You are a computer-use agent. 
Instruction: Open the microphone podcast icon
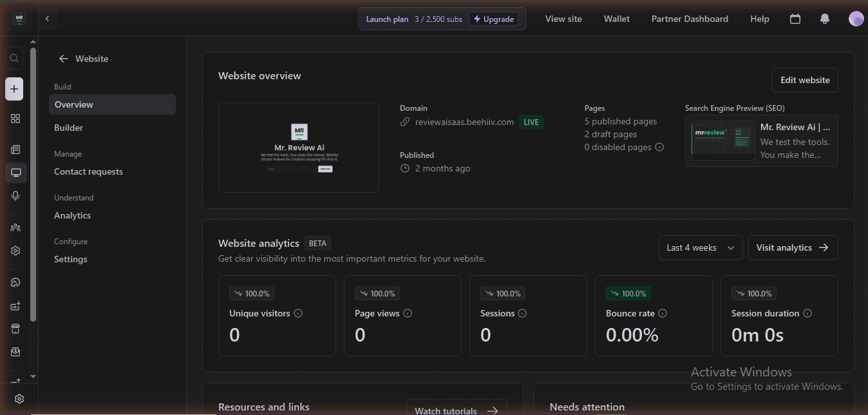pyautogui.click(x=15, y=196)
